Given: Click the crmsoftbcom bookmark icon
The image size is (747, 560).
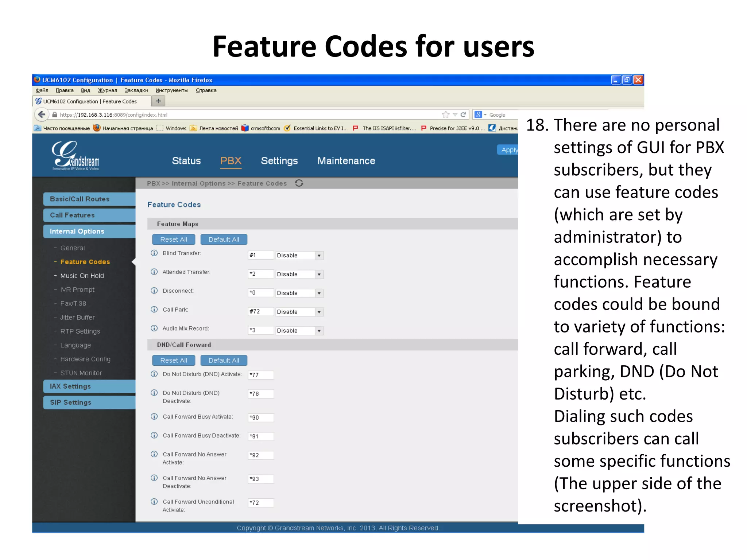Looking at the screenshot, I should 245,128.
